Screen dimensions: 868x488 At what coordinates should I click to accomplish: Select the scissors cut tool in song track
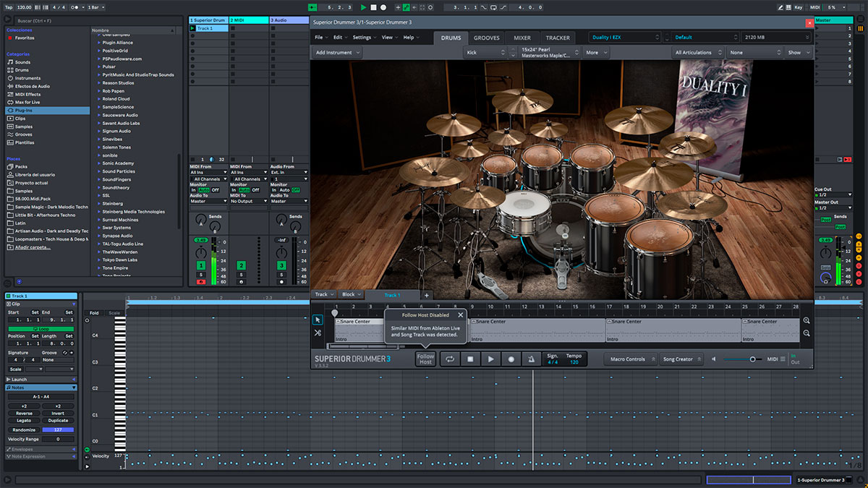[318, 333]
